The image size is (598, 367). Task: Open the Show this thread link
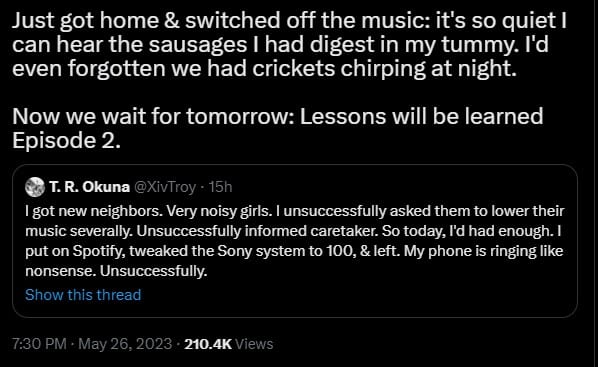[83, 295]
